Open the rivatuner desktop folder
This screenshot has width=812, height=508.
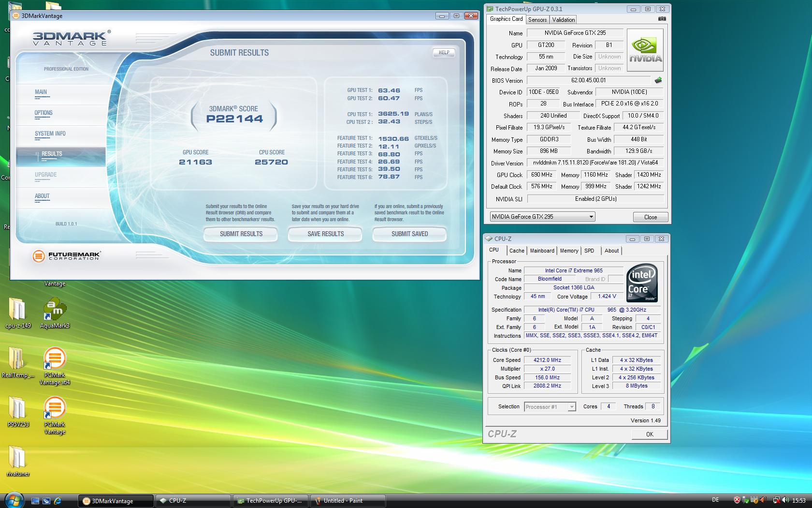18,462
